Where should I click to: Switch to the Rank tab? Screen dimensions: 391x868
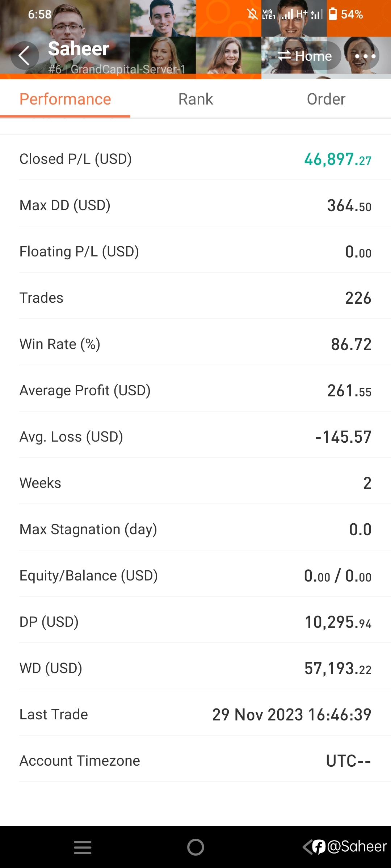tap(195, 99)
